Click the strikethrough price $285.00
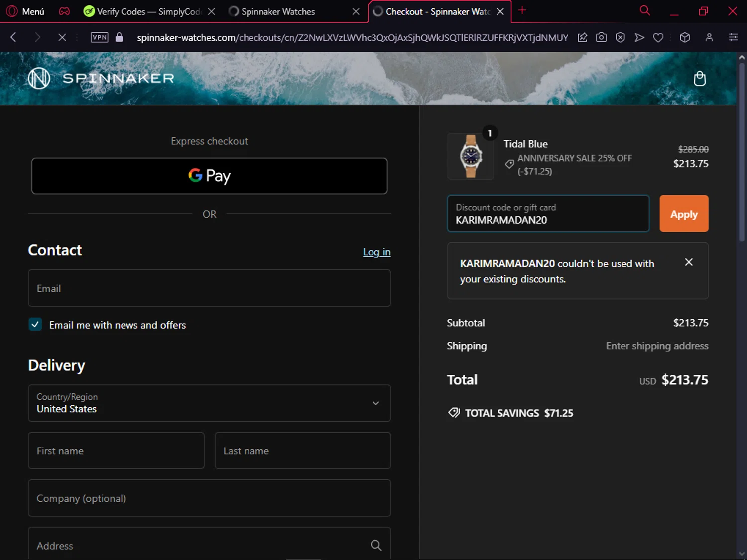747x560 pixels. tap(693, 149)
